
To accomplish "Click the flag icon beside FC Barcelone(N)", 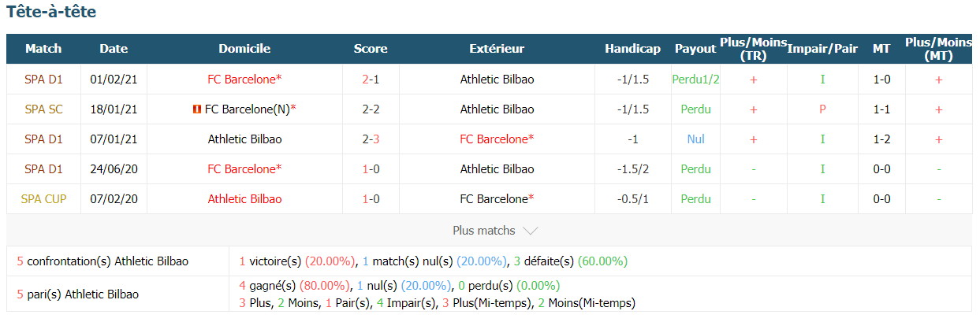I will (x=196, y=109).
